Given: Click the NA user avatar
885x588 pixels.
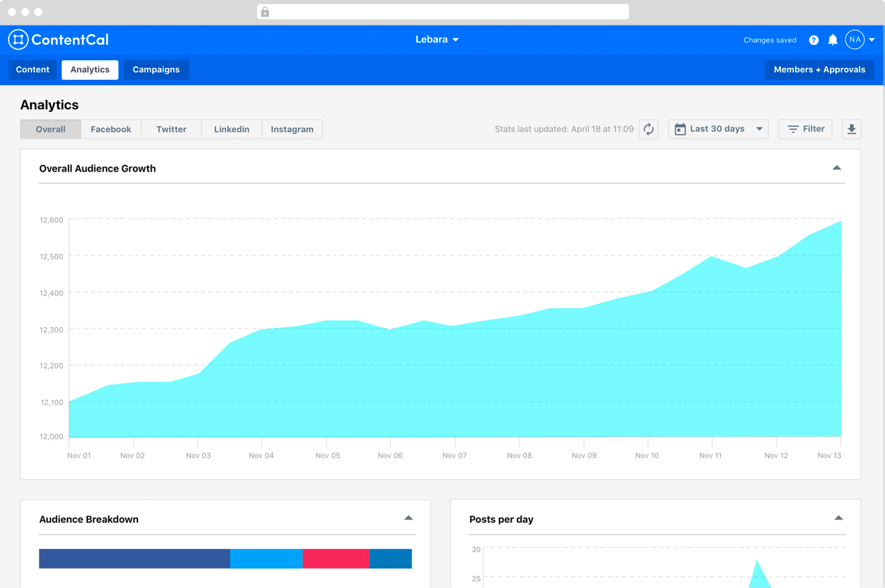Looking at the screenshot, I should (854, 40).
